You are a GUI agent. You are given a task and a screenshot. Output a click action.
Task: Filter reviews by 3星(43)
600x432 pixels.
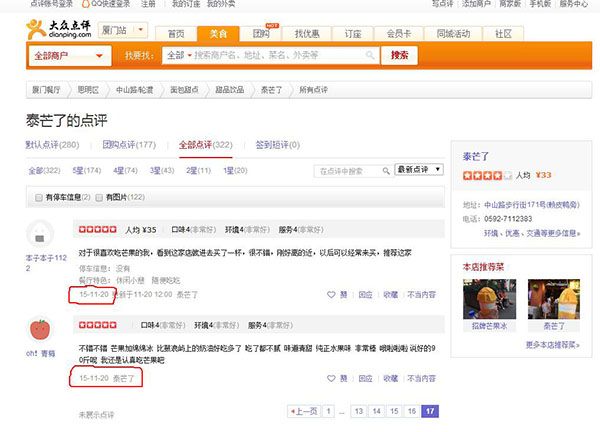pyautogui.click(x=162, y=171)
